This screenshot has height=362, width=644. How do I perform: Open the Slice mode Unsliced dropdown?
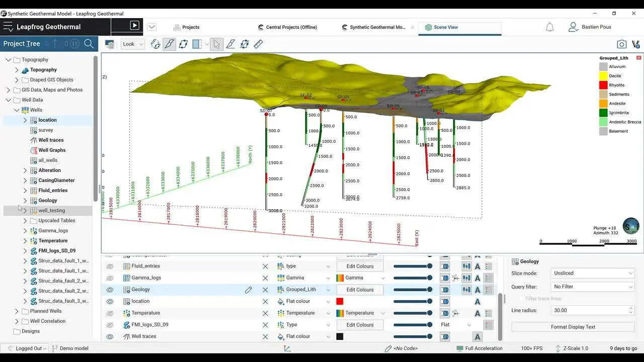click(593, 273)
